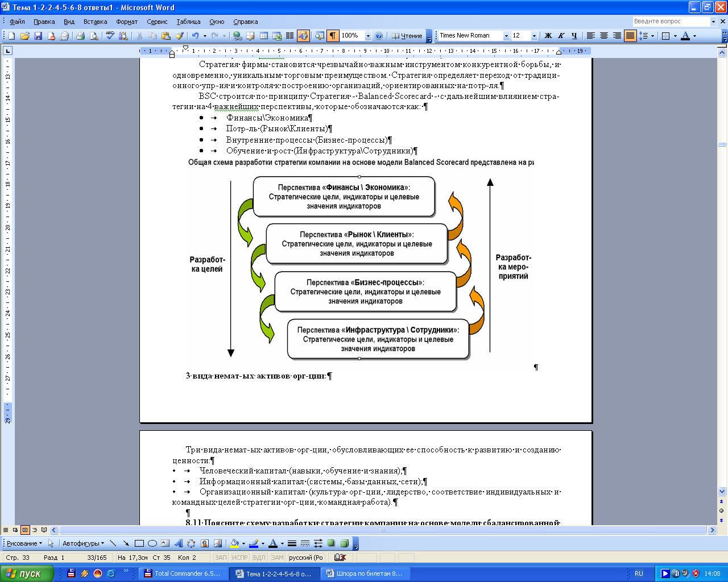This screenshot has width=728, height=582.
Task: Choose the Select Objects pointer tool
Action: [x=51, y=543]
